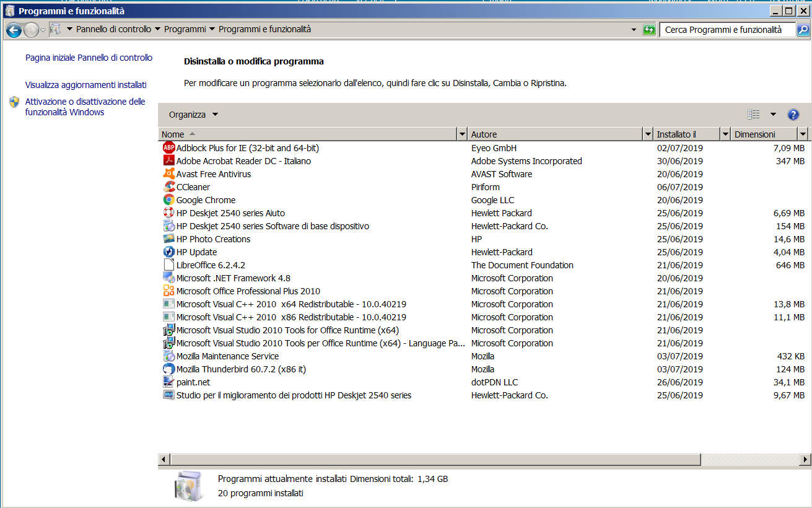Go back with the Back arrow button
The image size is (812, 508).
point(14,30)
